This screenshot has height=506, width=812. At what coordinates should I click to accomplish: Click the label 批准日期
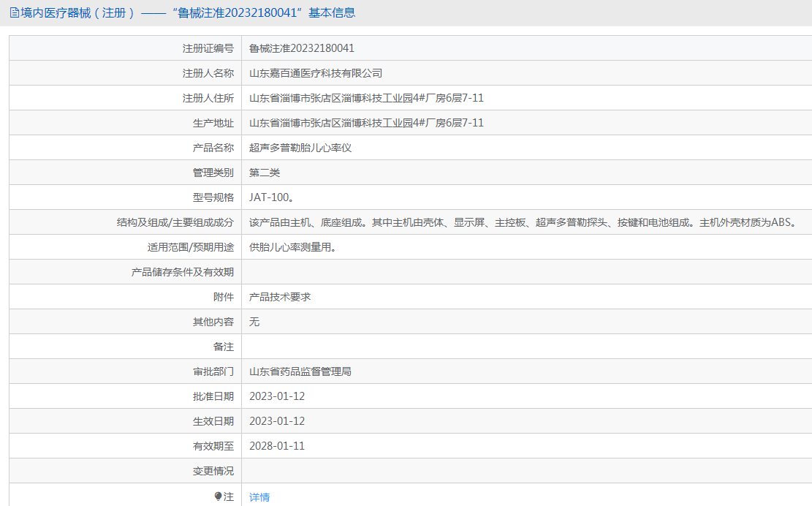[213, 396]
